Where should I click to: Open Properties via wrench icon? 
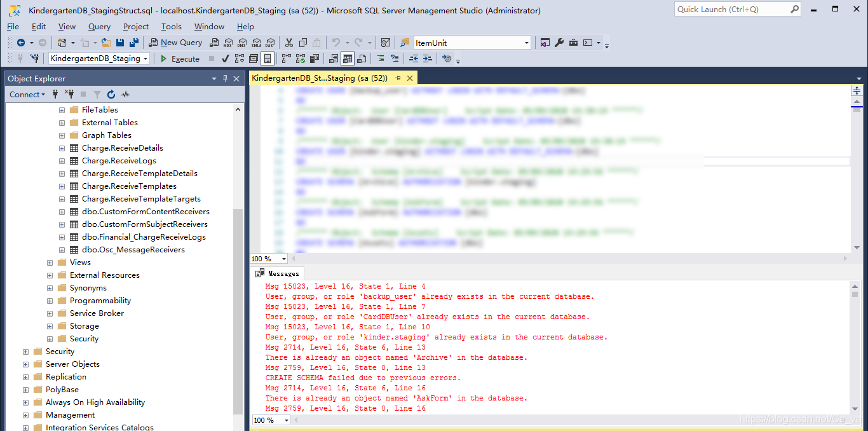coord(559,43)
